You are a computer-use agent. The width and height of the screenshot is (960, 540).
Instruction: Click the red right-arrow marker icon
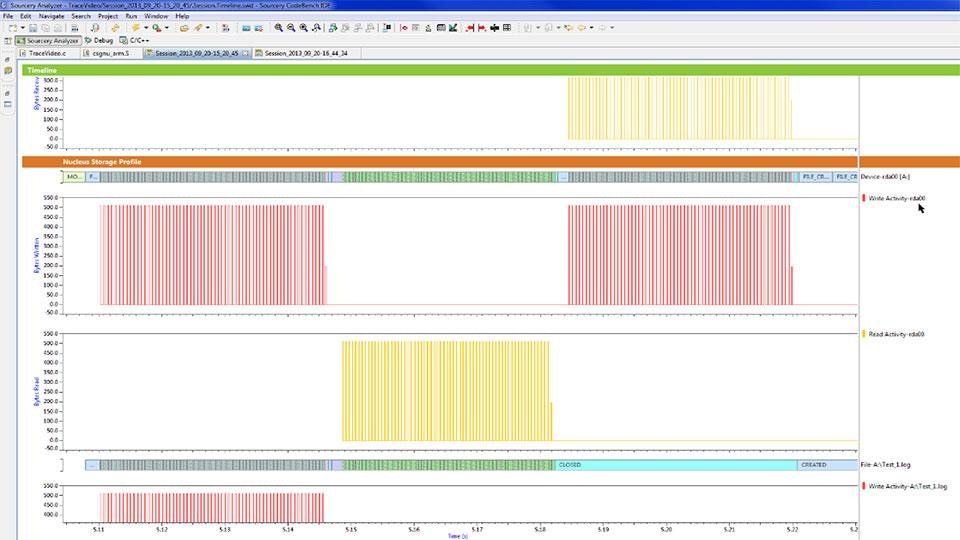[482, 28]
